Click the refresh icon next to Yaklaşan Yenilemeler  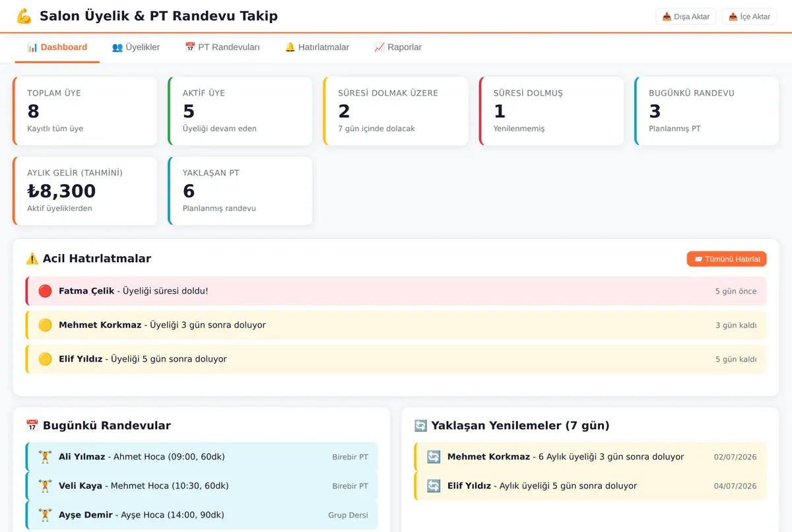pyautogui.click(x=421, y=426)
